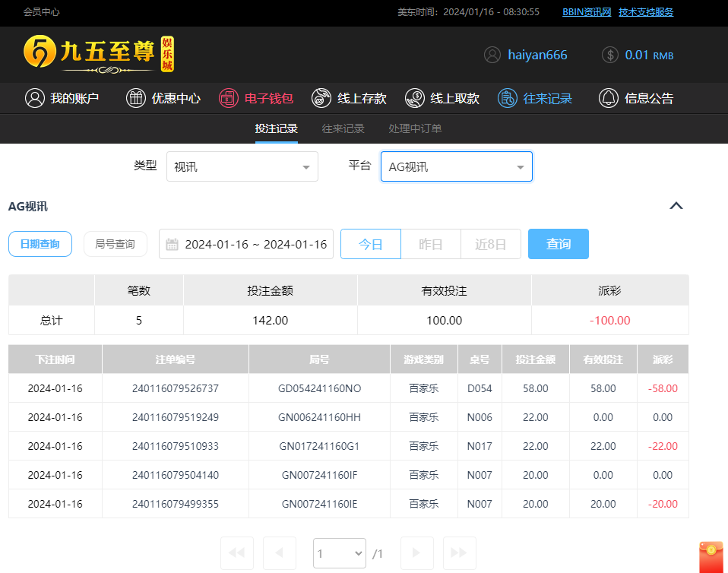Click the red envelope icon
This screenshot has width=728, height=573.
711,556
